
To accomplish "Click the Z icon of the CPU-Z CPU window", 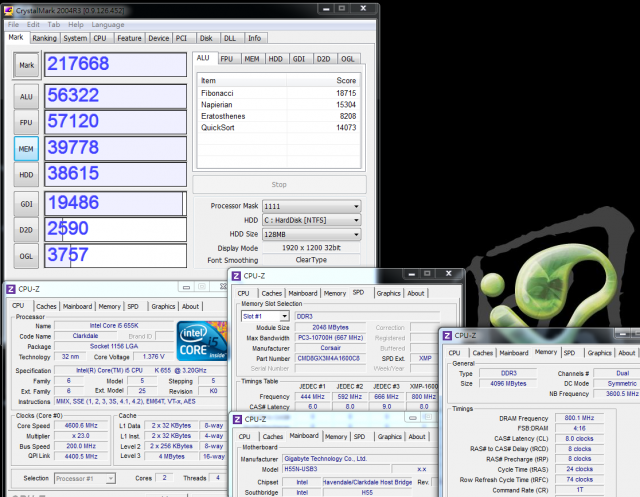I will point(11,289).
